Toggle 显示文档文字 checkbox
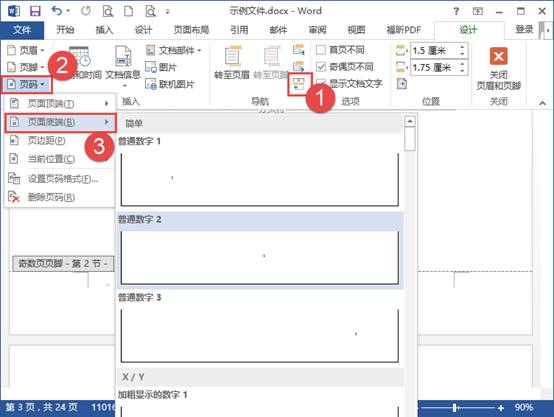The image size is (554, 417). 321,83
